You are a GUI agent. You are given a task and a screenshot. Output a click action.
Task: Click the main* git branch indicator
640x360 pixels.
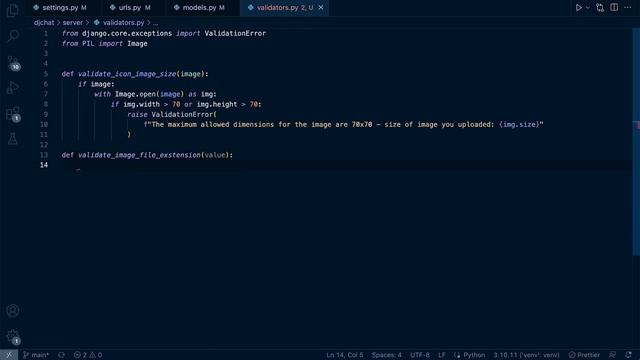[x=36, y=355]
